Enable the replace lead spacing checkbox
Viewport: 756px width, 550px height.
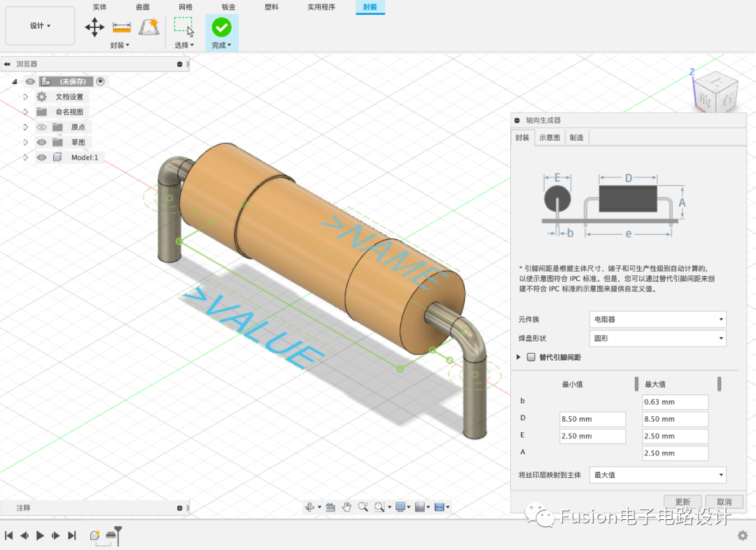(x=531, y=357)
